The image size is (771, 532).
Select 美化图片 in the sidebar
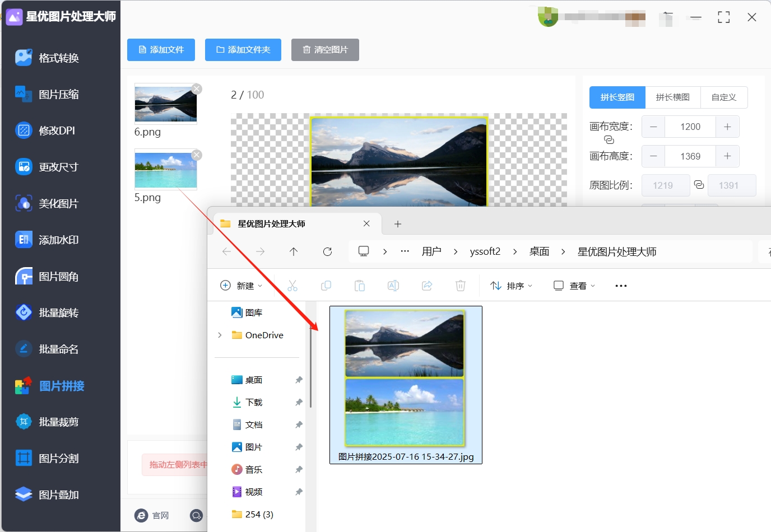coord(48,203)
